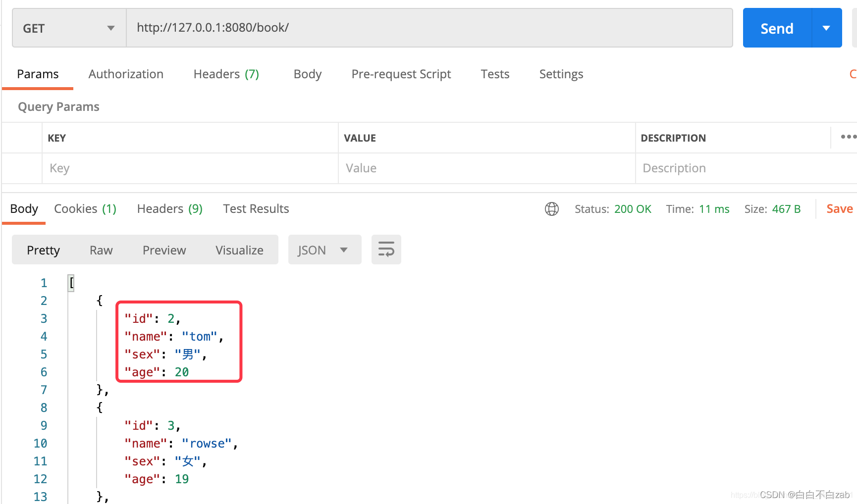Open the Tests tab
The width and height of the screenshot is (857, 504).
click(x=495, y=74)
